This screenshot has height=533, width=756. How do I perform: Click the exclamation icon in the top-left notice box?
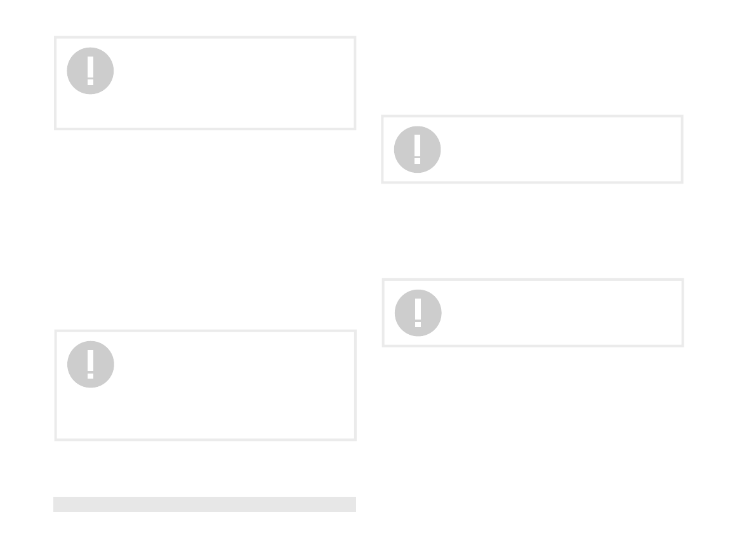pyautogui.click(x=90, y=71)
